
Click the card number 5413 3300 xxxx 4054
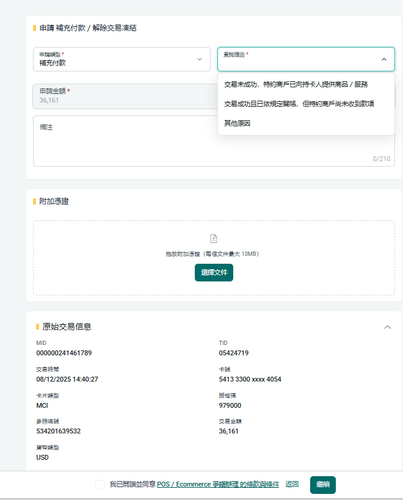(x=250, y=379)
